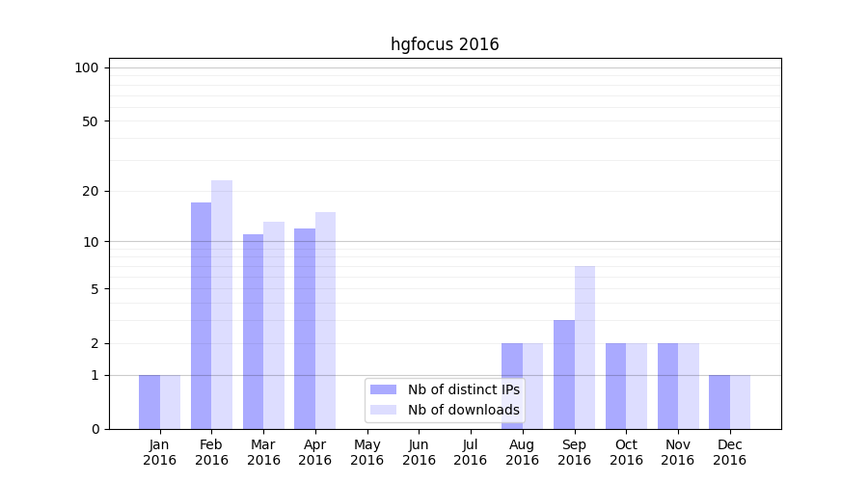This screenshot has height=482, width=868.
Task: Select the Jan 2016 distinct IPs bar
Action: (x=149, y=402)
